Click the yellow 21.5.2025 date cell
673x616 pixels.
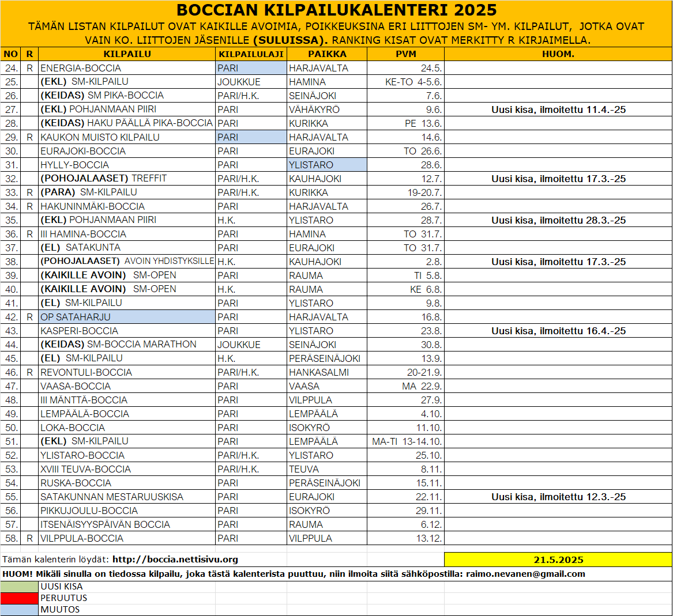558,560
